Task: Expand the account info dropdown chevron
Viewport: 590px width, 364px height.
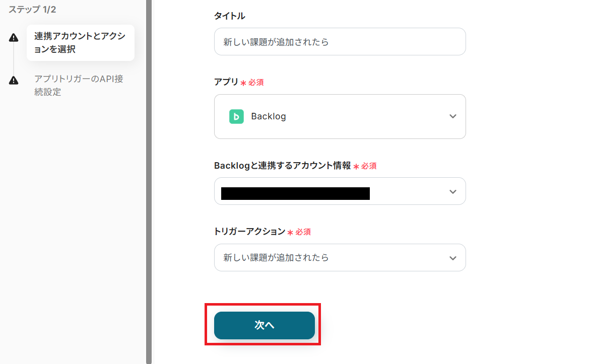Action: click(452, 191)
